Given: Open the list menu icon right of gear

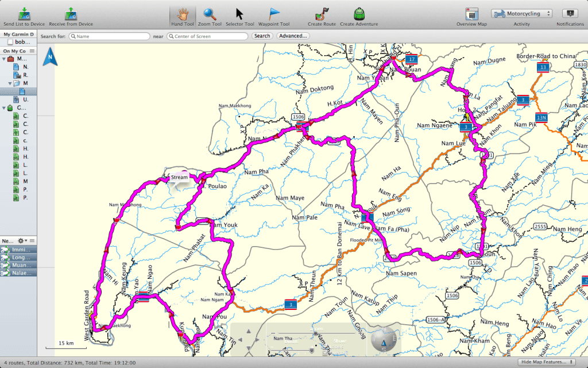Looking at the screenshot, I should pos(32,241).
